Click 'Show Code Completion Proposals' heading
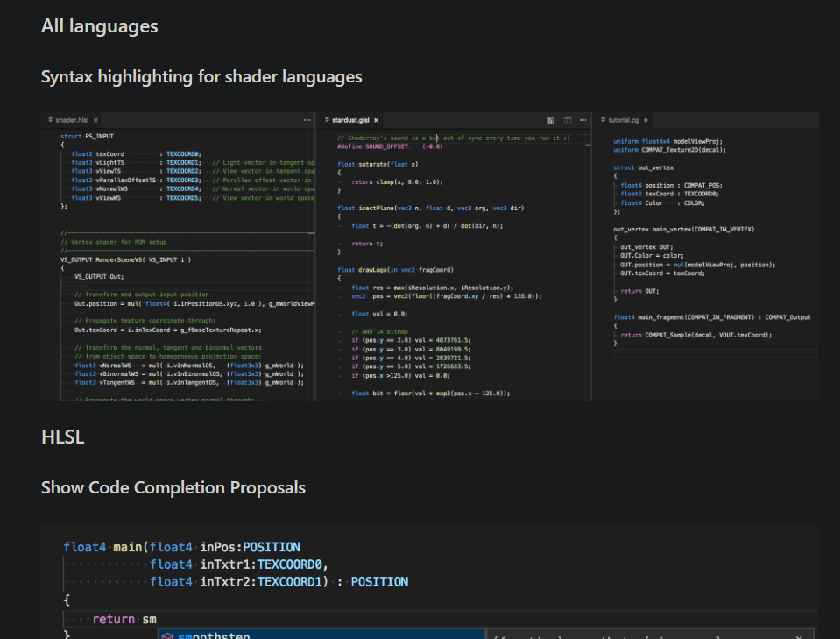The width and height of the screenshot is (840, 639). click(x=173, y=488)
